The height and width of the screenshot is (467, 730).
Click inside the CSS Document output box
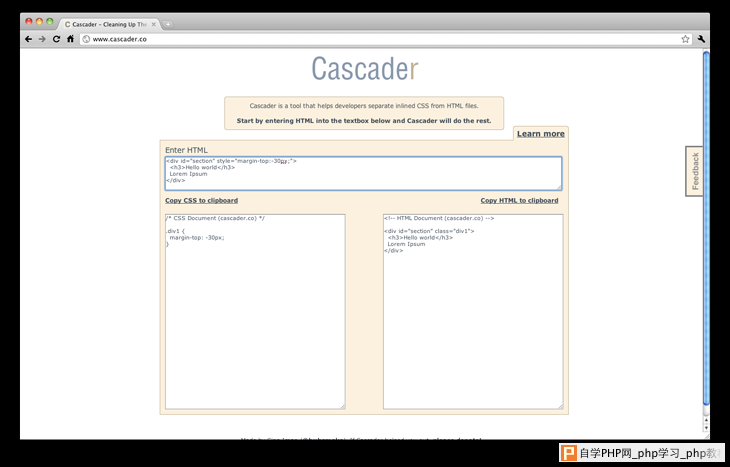[x=255, y=311]
